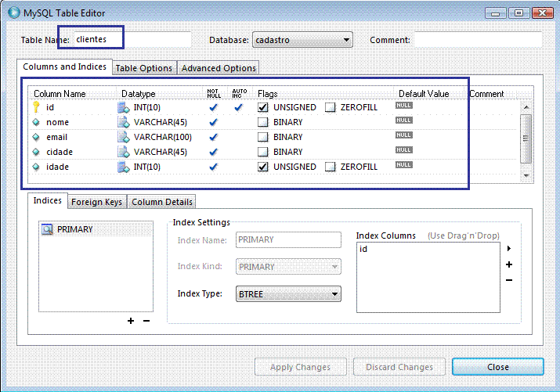This screenshot has height=392, width=560.
Task: Click the NULL default badge of idade row
Action: pyautogui.click(x=404, y=165)
